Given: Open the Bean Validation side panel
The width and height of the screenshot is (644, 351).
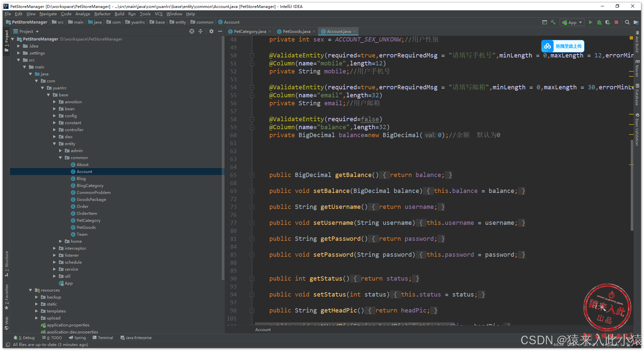Looking at the screenshot, I should click(637, 130).
